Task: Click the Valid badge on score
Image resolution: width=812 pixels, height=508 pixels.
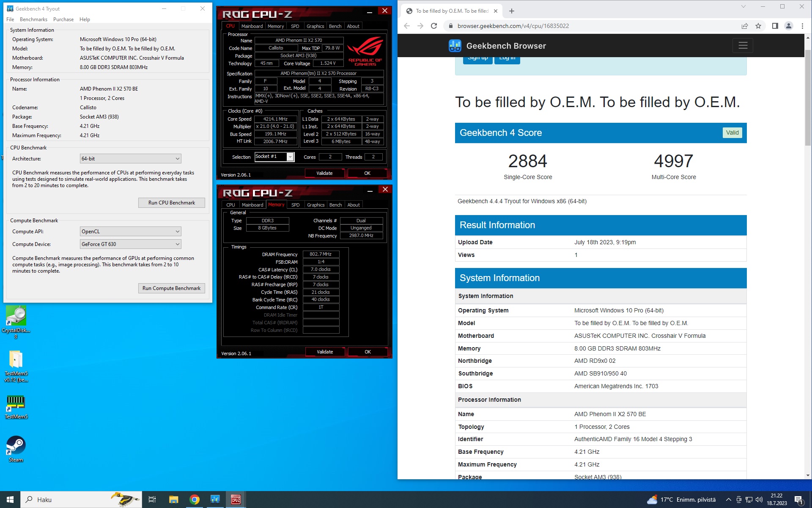Action: coord(732,133)
